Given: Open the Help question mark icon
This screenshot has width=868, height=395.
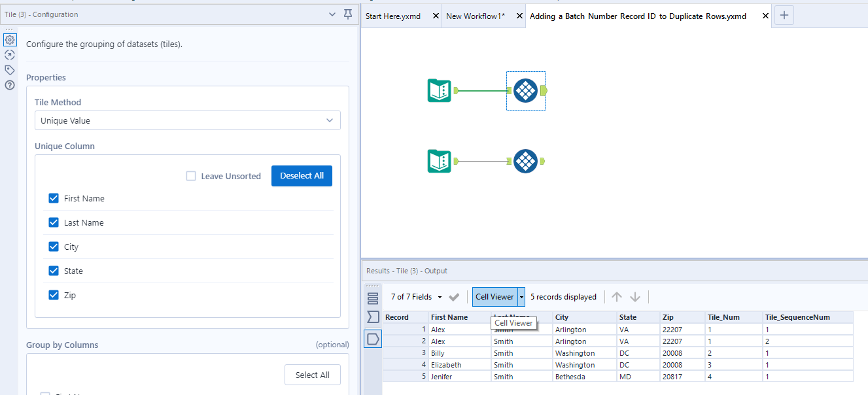Looking at the screenshot, I should (x=9, y=85).
